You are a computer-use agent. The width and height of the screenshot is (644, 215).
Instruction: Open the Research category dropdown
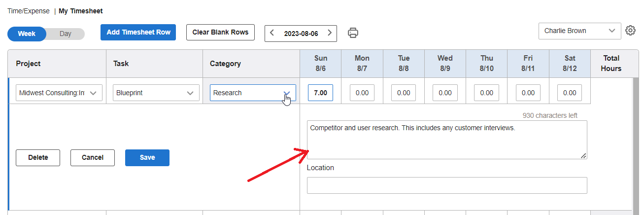[253, 93]
